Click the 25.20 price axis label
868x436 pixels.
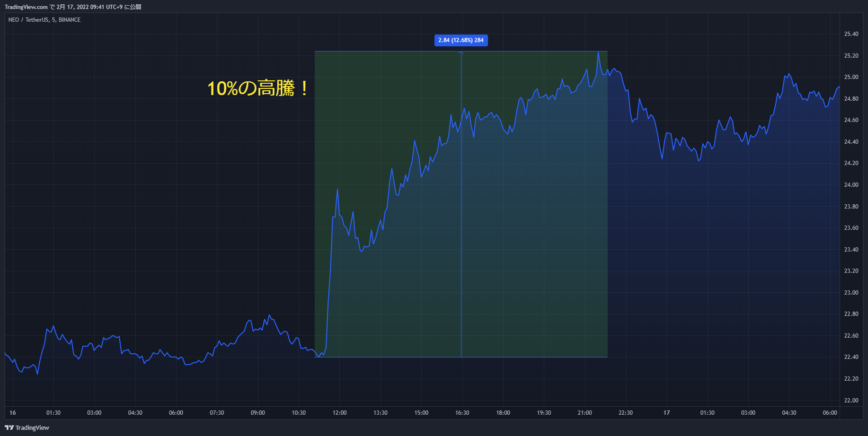click(x=851, y=56)
